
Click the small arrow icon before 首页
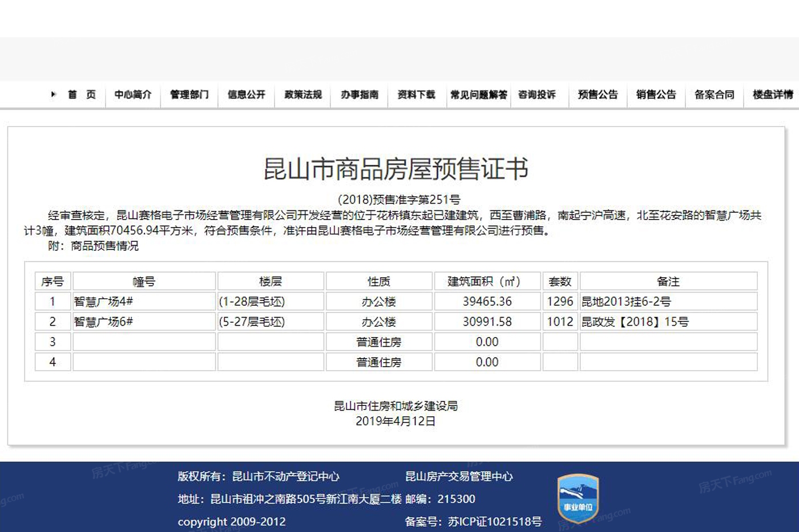[54, 95]
